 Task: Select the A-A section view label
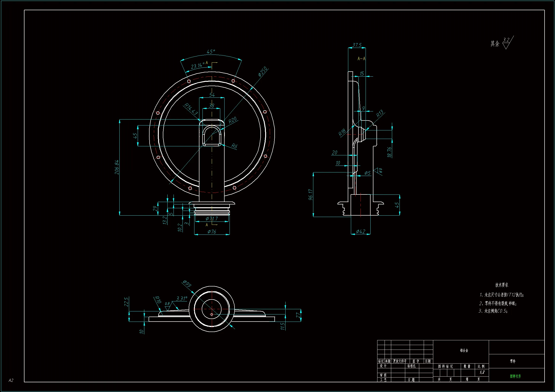[361, 59]
